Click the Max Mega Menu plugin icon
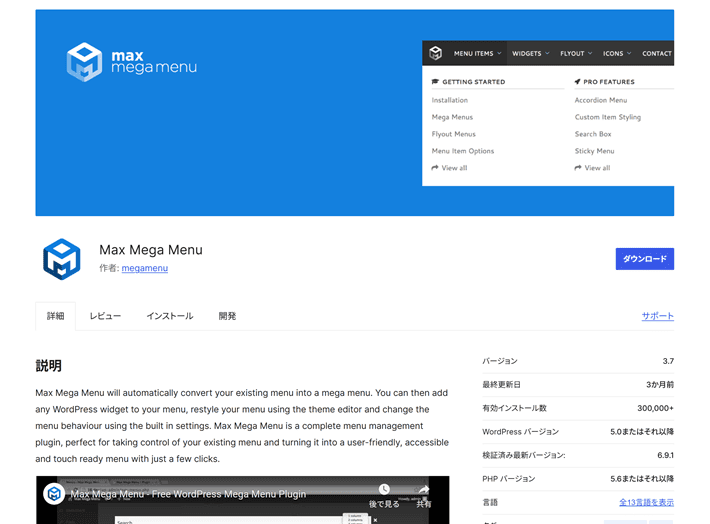Screen dimensions: 710x524 [x=62, y=259]
